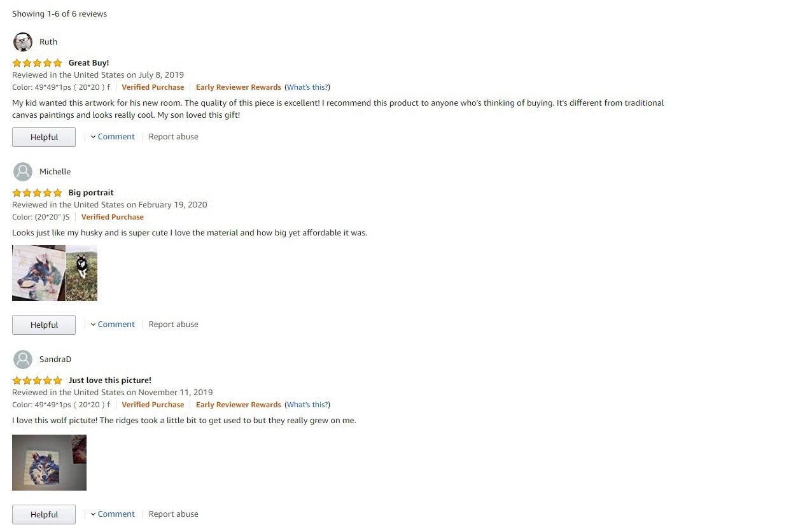Screen dimensions: 798x532
Task: View Michelle's wolf canvas photo thumbnail
Action: coord(39,273)
